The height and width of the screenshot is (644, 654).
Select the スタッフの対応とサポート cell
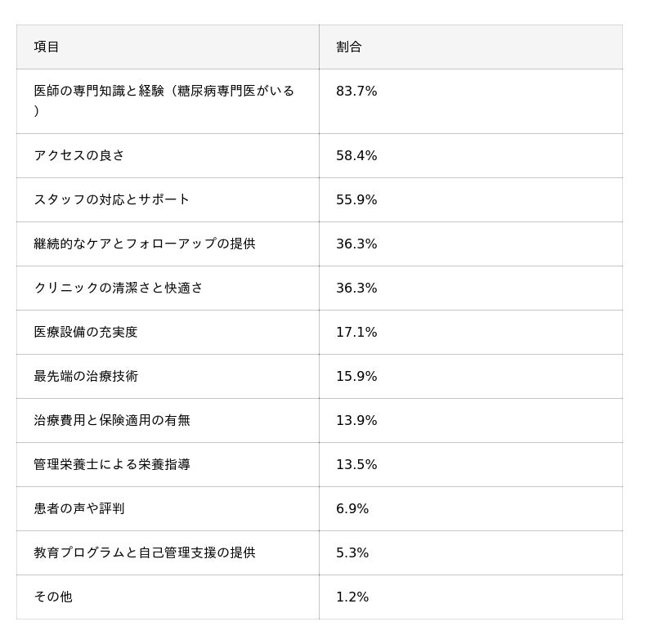click(x=112, y=200)
